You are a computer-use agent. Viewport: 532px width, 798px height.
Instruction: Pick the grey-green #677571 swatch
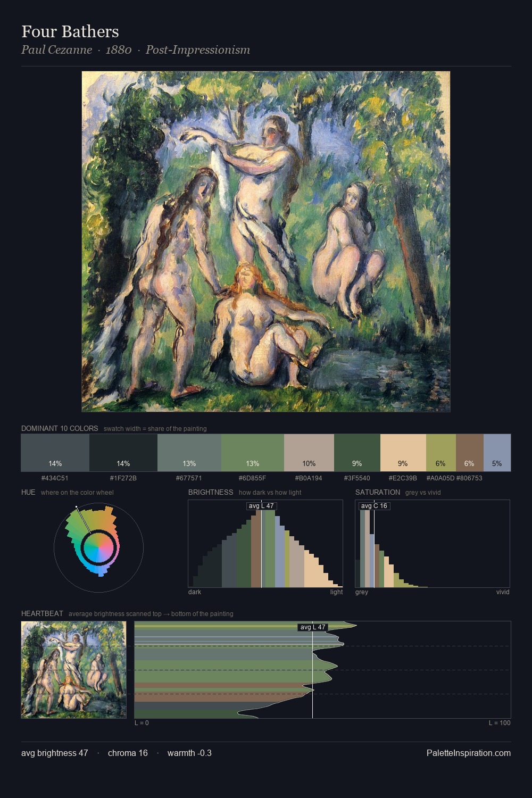[189, 453]
